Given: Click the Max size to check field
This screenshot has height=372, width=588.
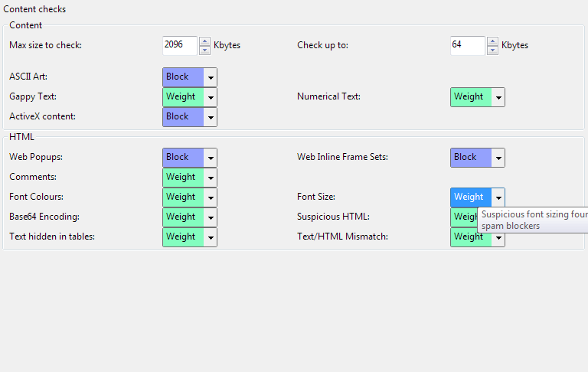Looking at the screenshot, I should click(x=180, y=46).
